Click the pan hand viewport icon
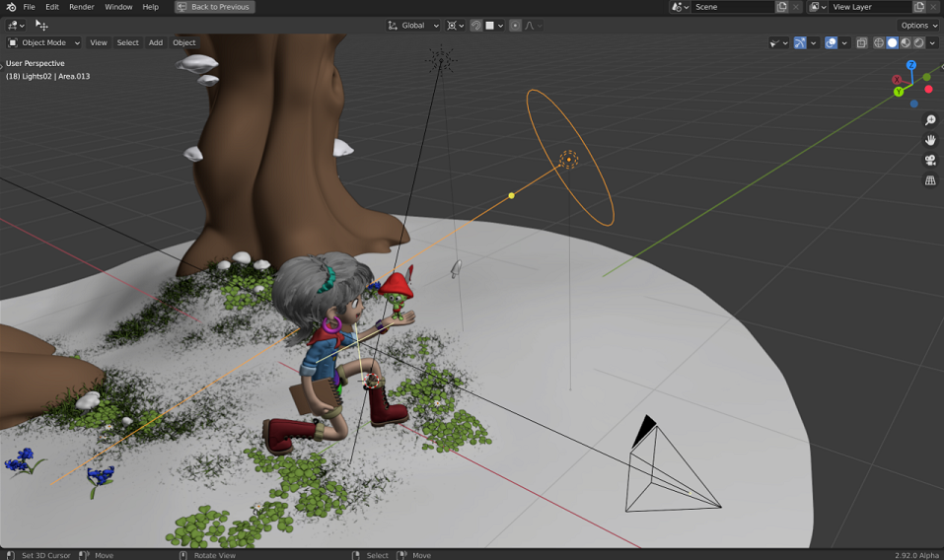The image size is (944, 560). coord(930,140)
